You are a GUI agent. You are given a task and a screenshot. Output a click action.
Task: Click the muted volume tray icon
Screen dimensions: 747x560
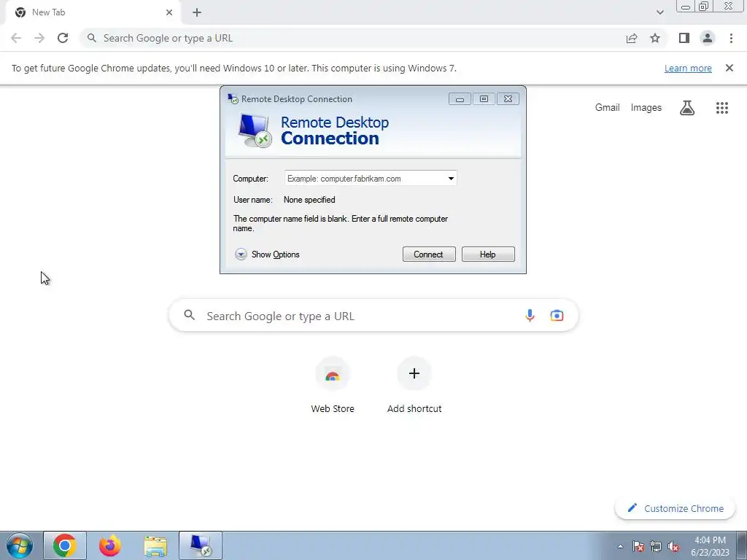click(673, 546)
